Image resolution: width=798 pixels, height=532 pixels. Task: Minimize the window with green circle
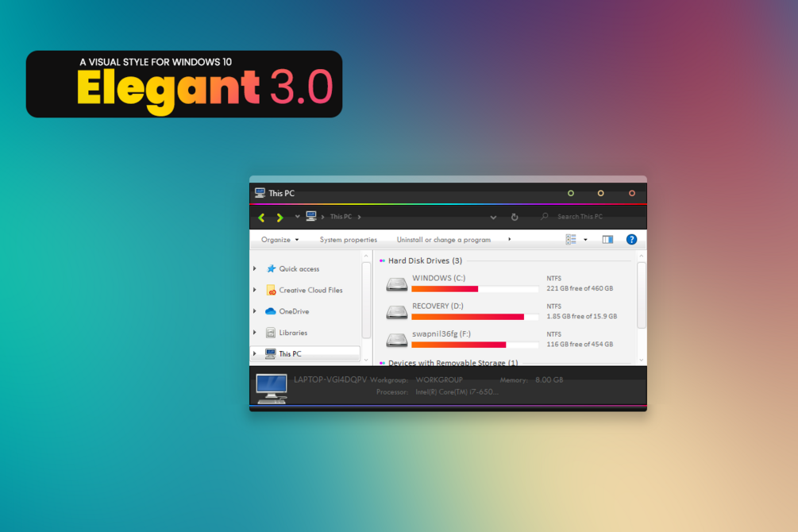(570, 194)
